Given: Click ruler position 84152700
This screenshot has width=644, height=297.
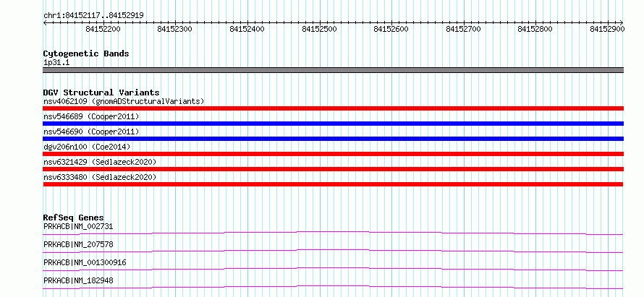Looking at the screenshot, I should click(463, 29).
